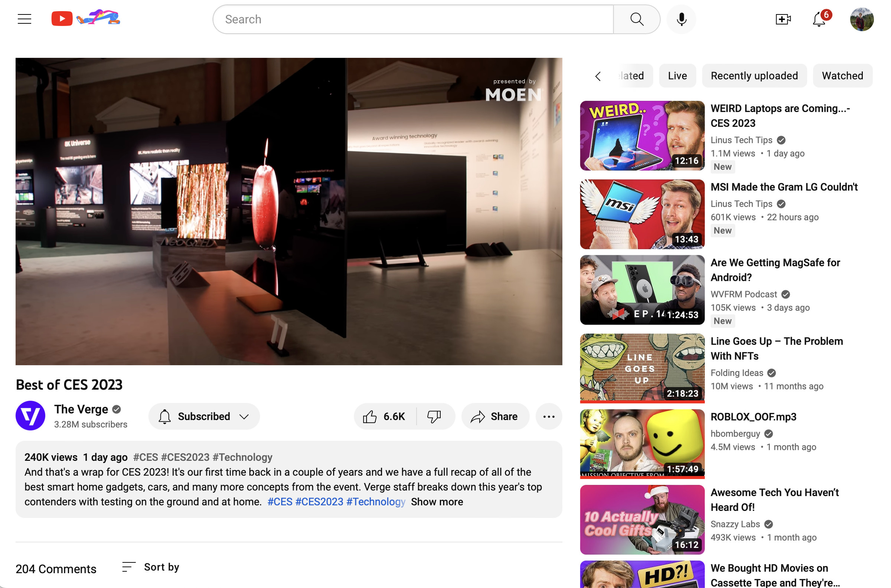Viewport: 891px width, 588px height.
Task: Open HD Movies on Cassette thumbnail
Action: [x=642, y=575]
